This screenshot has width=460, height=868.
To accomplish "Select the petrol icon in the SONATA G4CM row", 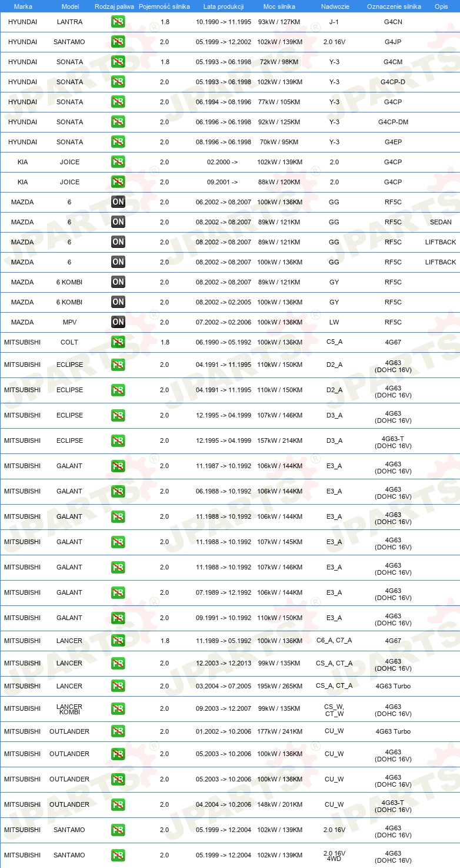I will point(118,62).
